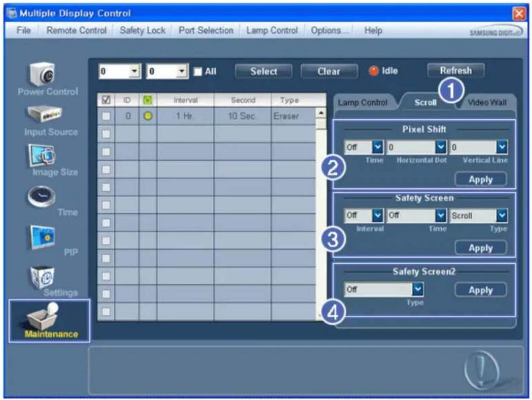Select the Maintenance section

(x=50, y=321)
